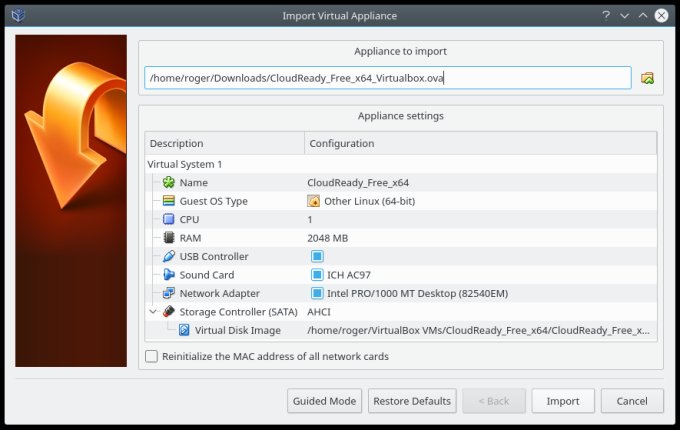Image resolution: width=680 pixels, height=430 pixels.
Task: Click the Name label in the tree
Action: tap(193, 182)
